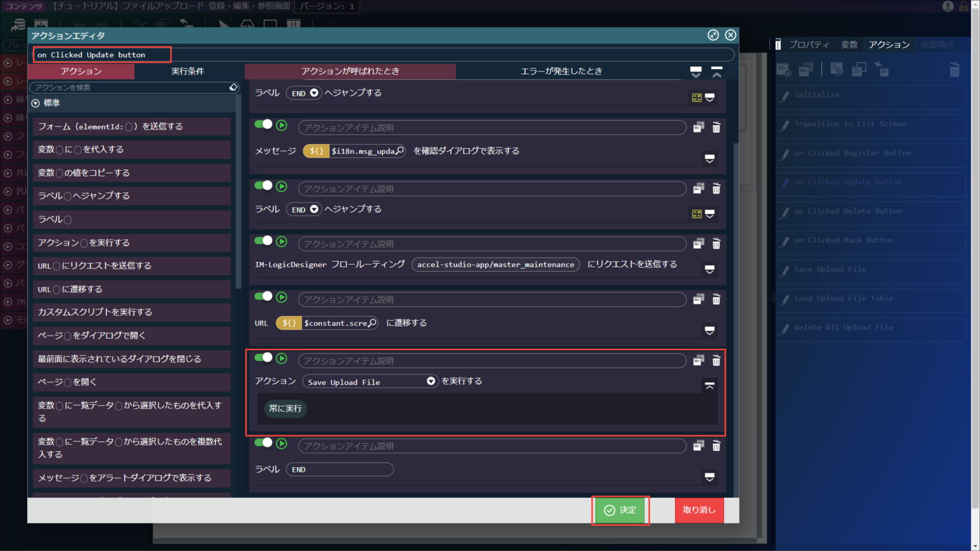The height and width of the screenshot is (551, 980).
Task: Disable the URL transition action
Action: (263, 296)
